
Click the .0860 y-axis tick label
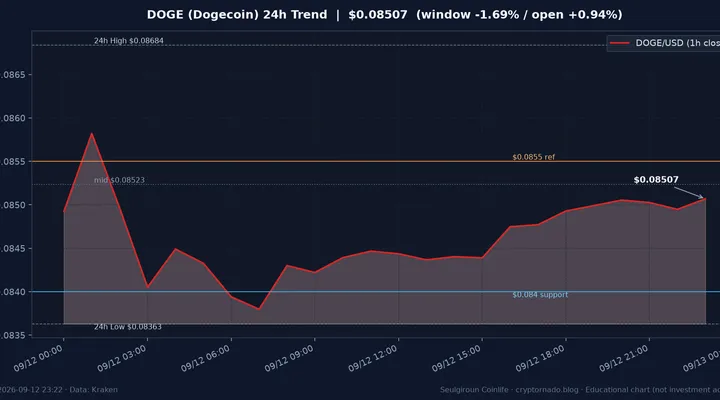13,118
